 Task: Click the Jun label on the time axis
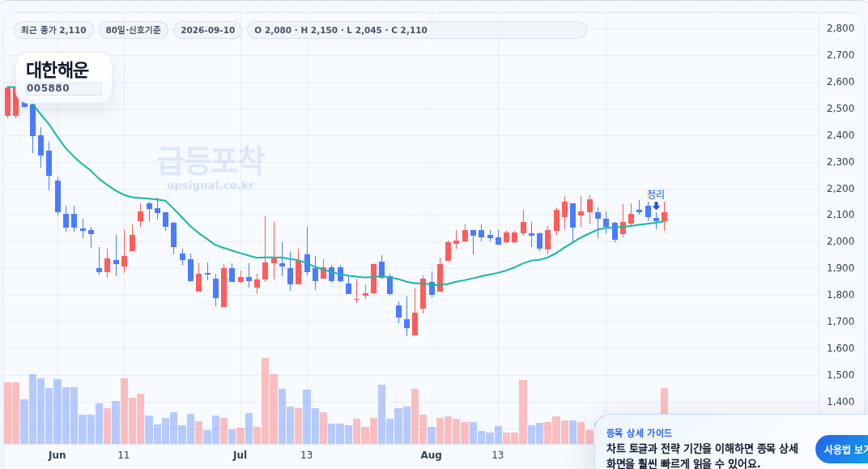pyautogui.click(x=57, y=455)
